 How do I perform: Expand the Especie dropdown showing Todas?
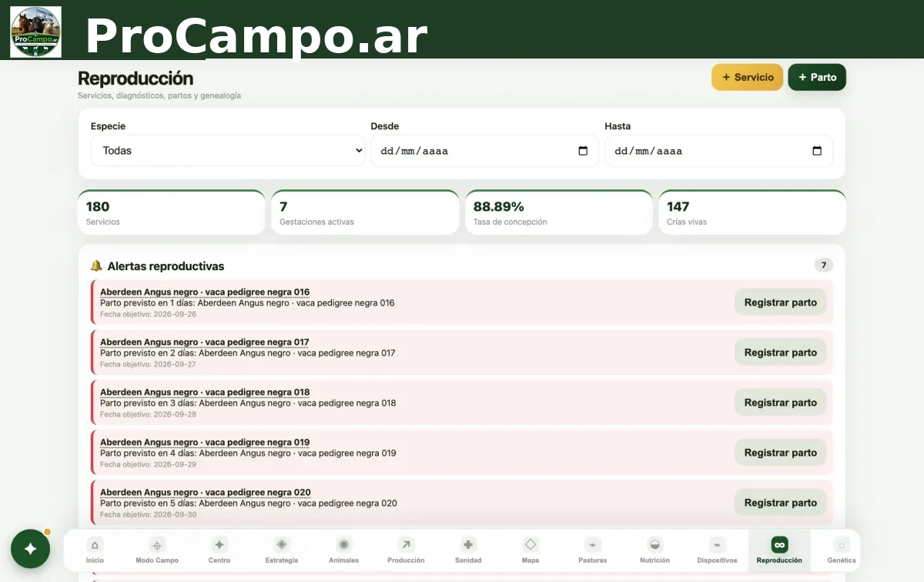[228, 151]
